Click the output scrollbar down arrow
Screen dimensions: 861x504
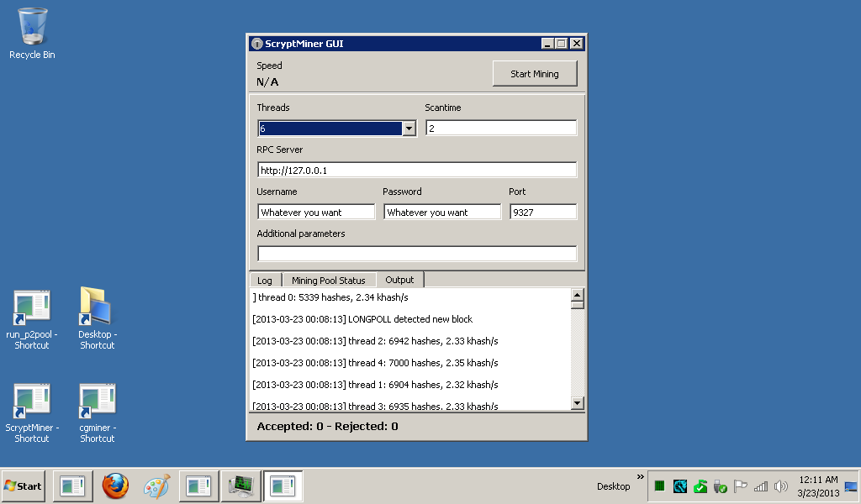click(x=577, y=403)
